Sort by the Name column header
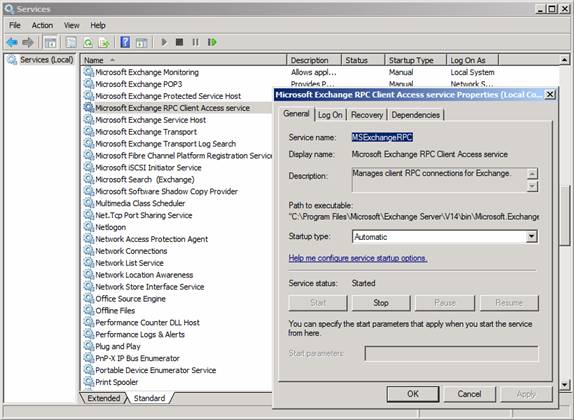The image size is (574, 420). click(x=183, y=60)
